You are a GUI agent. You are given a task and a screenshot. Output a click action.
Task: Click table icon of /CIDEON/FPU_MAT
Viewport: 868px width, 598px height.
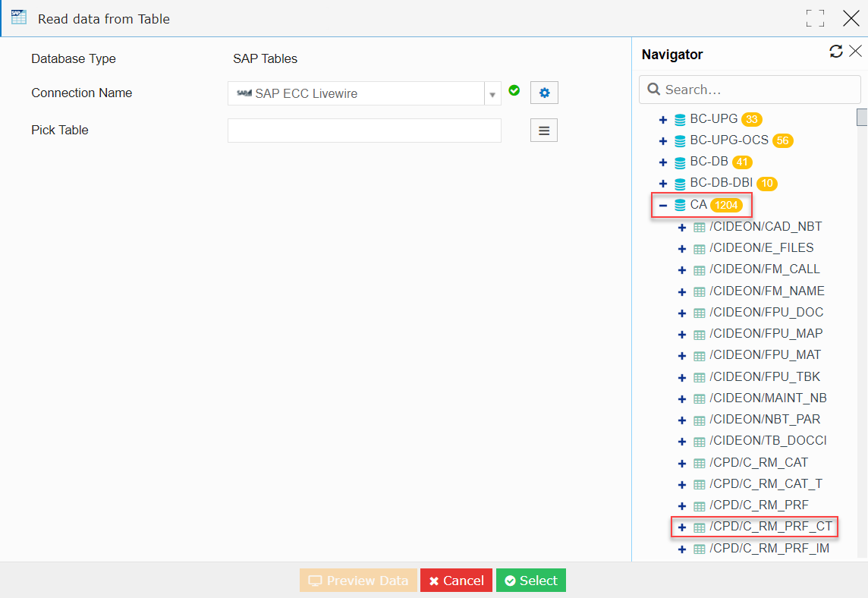(x=699, y=356)
